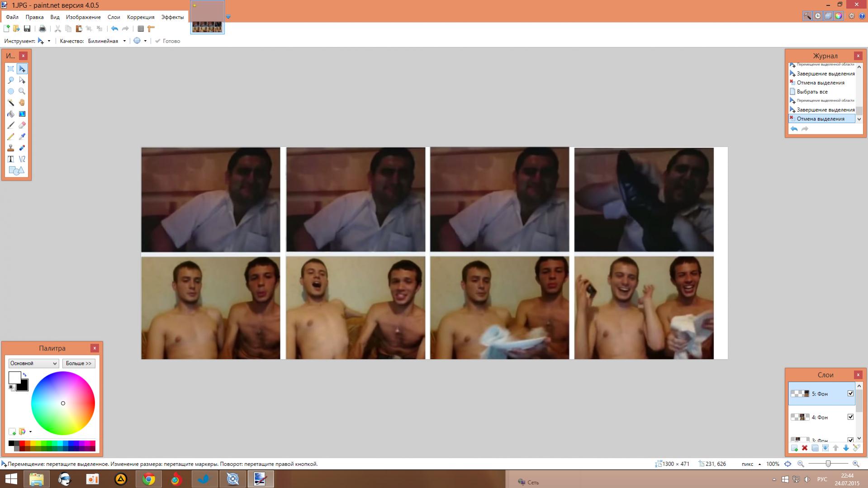Select the Pencil tool

pos(11,137)
